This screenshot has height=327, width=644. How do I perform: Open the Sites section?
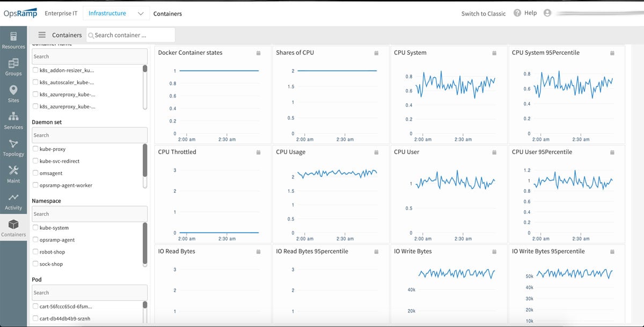click(x=13, y=93)
